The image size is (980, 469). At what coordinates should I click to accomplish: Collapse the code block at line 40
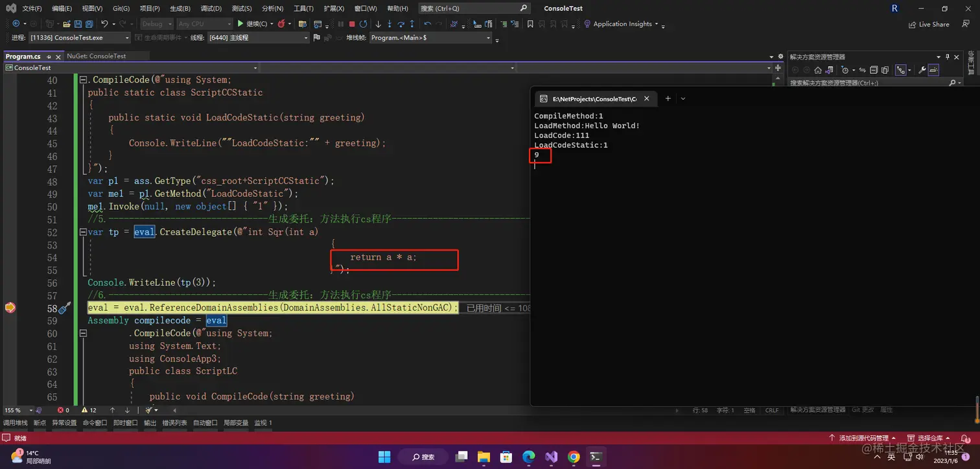(83, 80)
